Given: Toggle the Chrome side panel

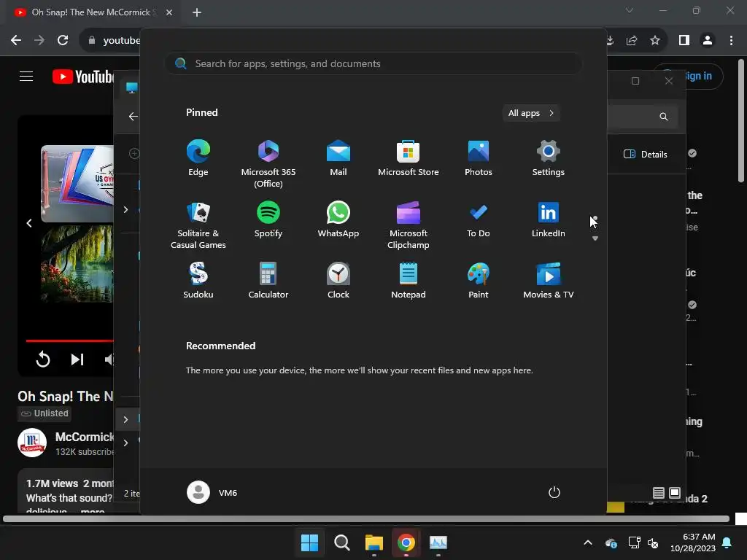Looking at the screenshot, I should point(684,41).
